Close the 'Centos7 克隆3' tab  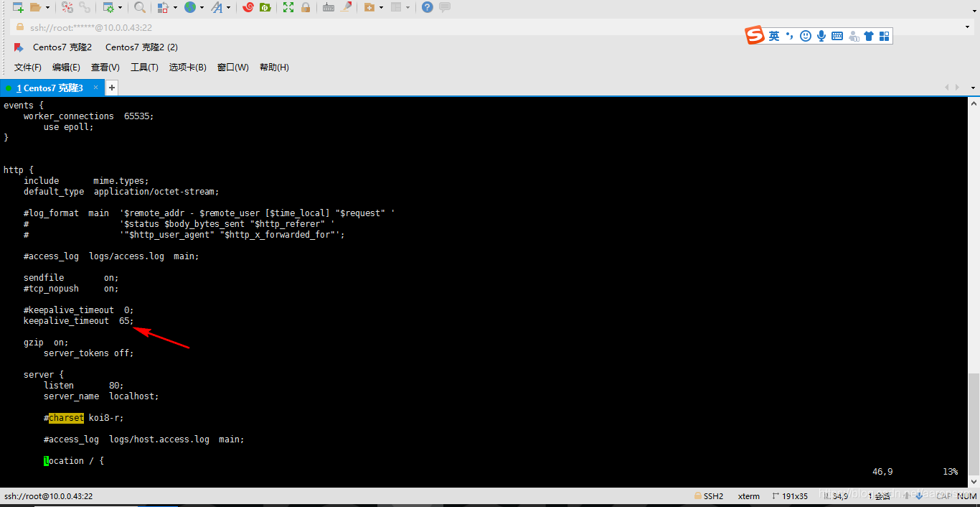pos(94,88)
